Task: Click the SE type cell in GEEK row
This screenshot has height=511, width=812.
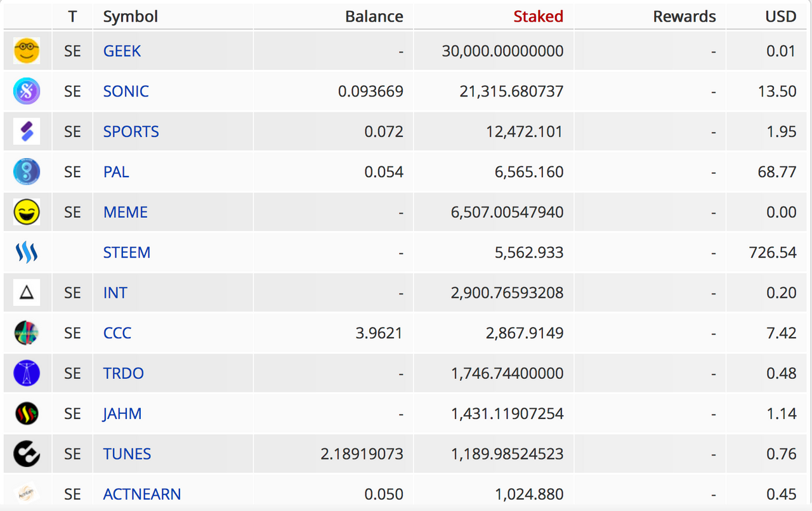Action: click(x=73, y=51)
